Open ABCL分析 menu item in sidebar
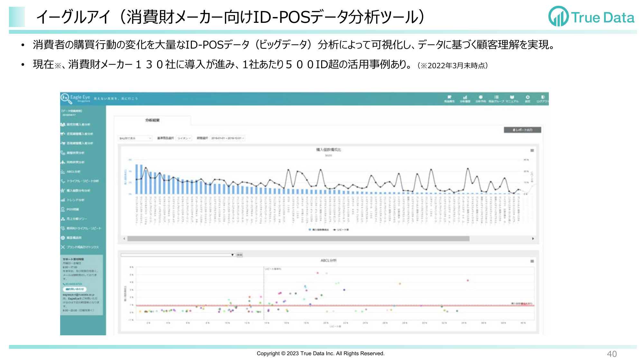644x362 pixels. pyautogui.click(x=73, y=172)
